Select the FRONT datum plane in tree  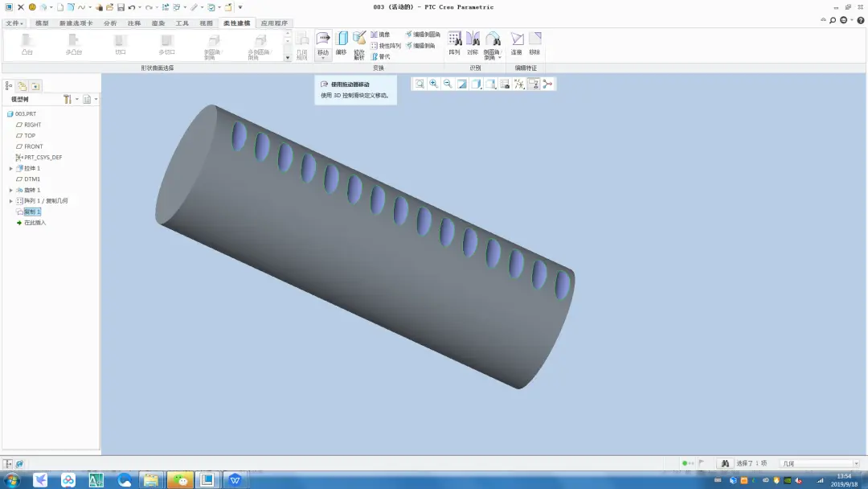click(33, 146)
